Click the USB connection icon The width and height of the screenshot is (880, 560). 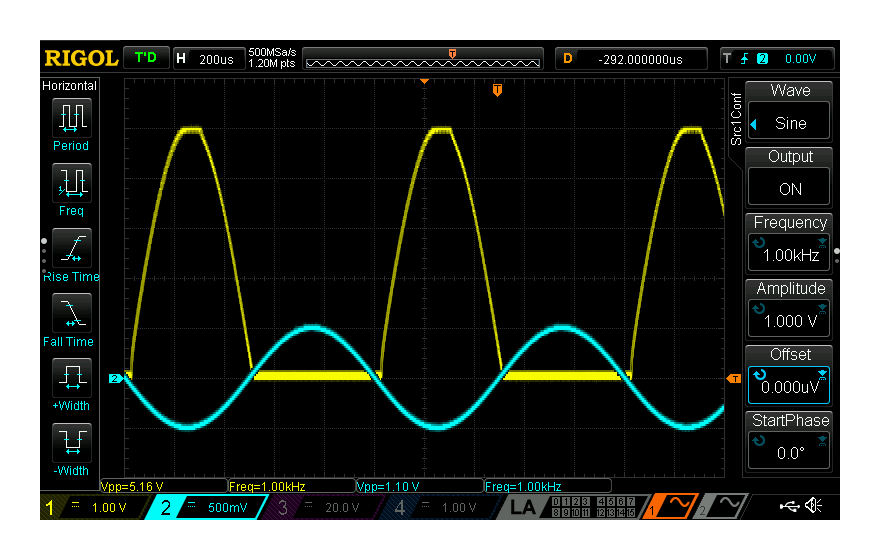coord(790,507)
